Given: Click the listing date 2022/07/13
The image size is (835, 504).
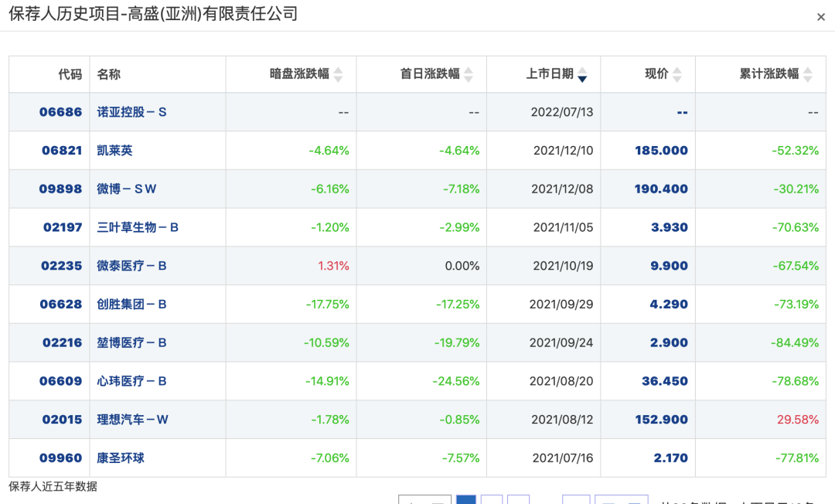Looking at the screenshot, I should point(562,112).
